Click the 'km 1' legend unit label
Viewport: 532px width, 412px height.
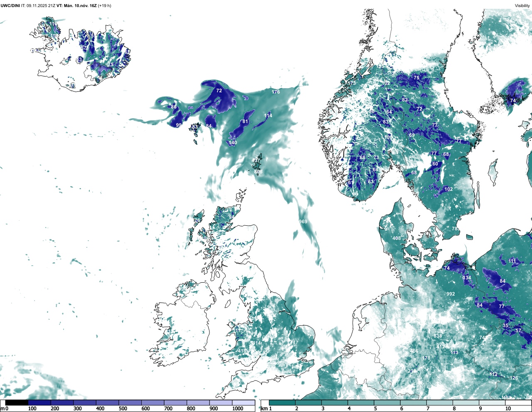click(266, 409)
